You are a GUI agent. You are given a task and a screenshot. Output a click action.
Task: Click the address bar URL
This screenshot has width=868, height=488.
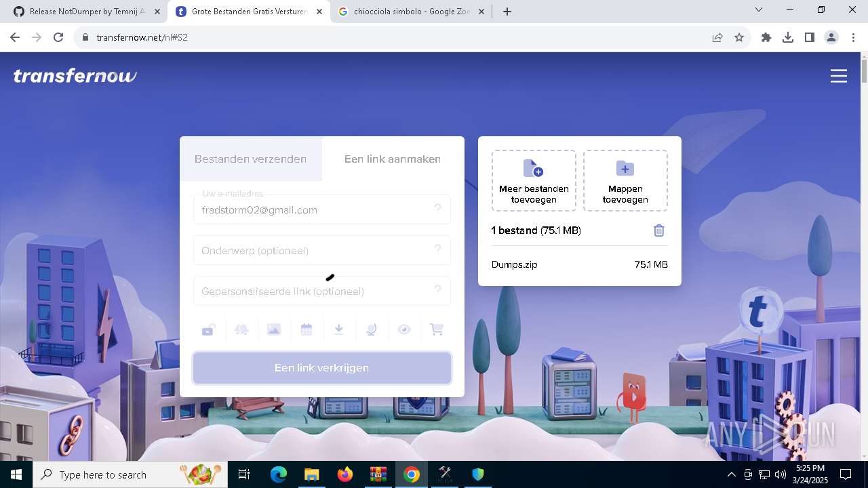(x=142, y=37)
